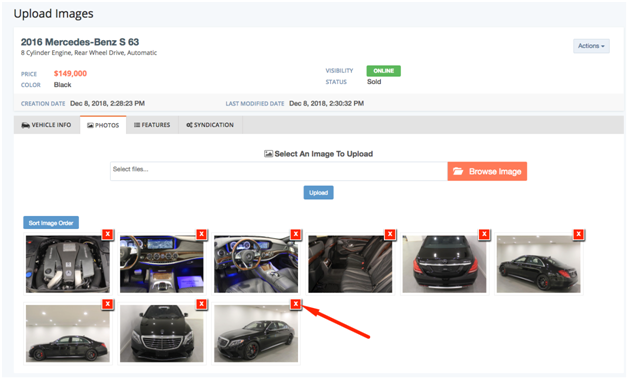Open the rear three-quarter car thumbnail

click(x=539, y=264)
